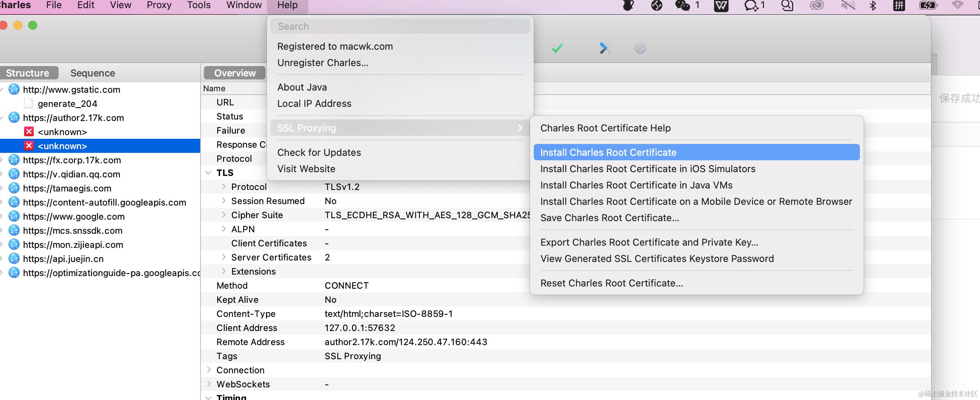The height and width of the screenshot is (400, 980).
Task: Open the Tools menu in the menu bar
Action: tap(199, 5)
